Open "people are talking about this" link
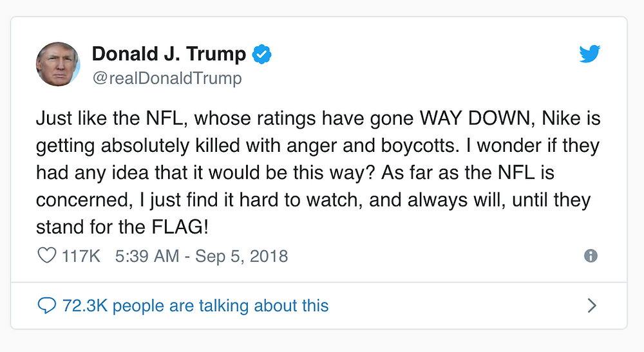644x352 pixels. click(220, 306)
